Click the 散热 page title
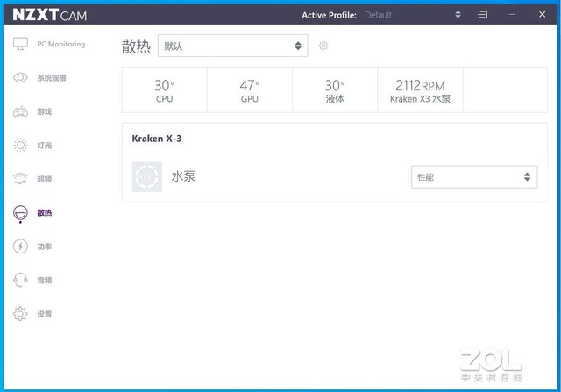Image resolution: width=561 pixels, height=392 pixels. pos(136,46)
